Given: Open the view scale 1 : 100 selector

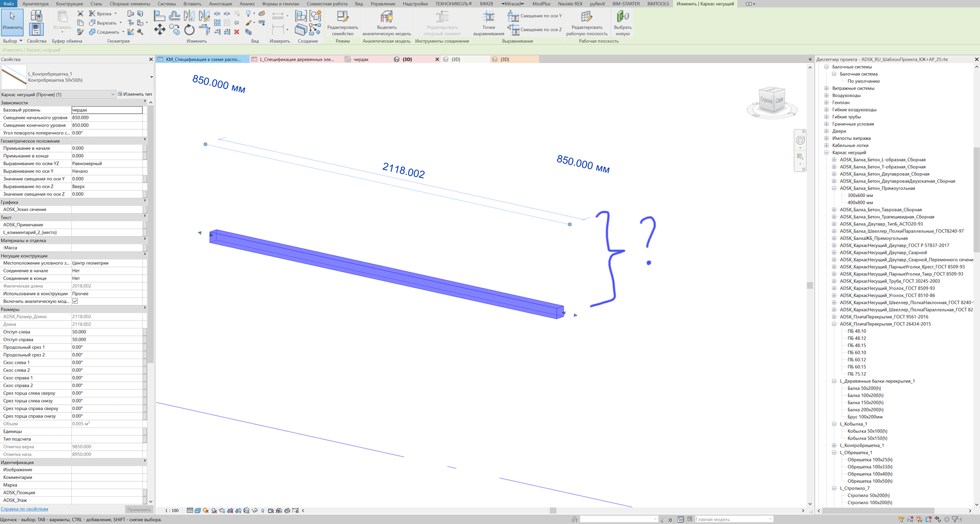Looking at the screenshot, I should point(172,510).
